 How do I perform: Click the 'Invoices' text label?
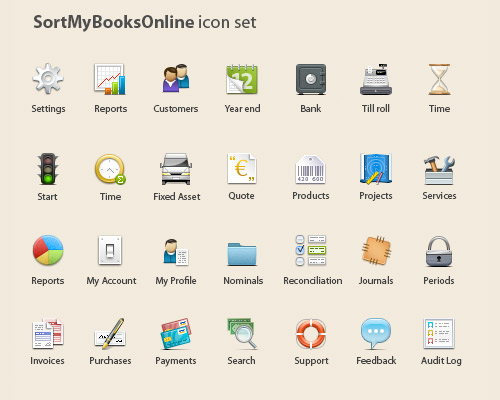[x=47, y=361]
